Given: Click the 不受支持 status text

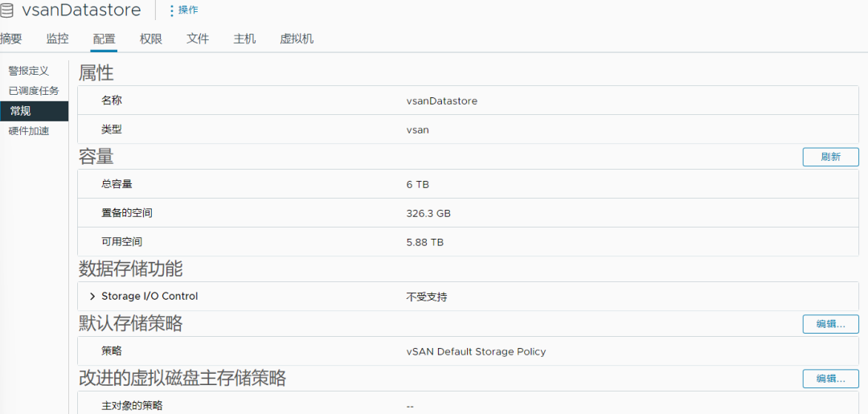Looking at the screenshot, I should point(426,297).
